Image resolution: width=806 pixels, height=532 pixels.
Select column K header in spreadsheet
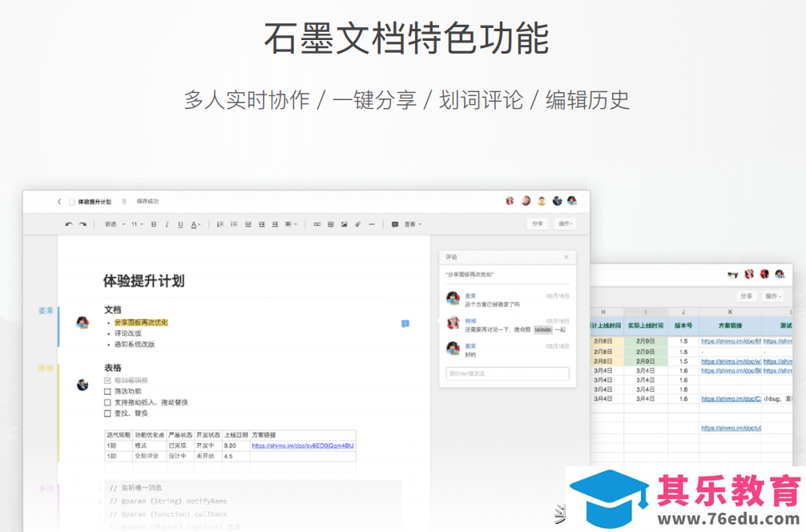(x=730, y=312)
